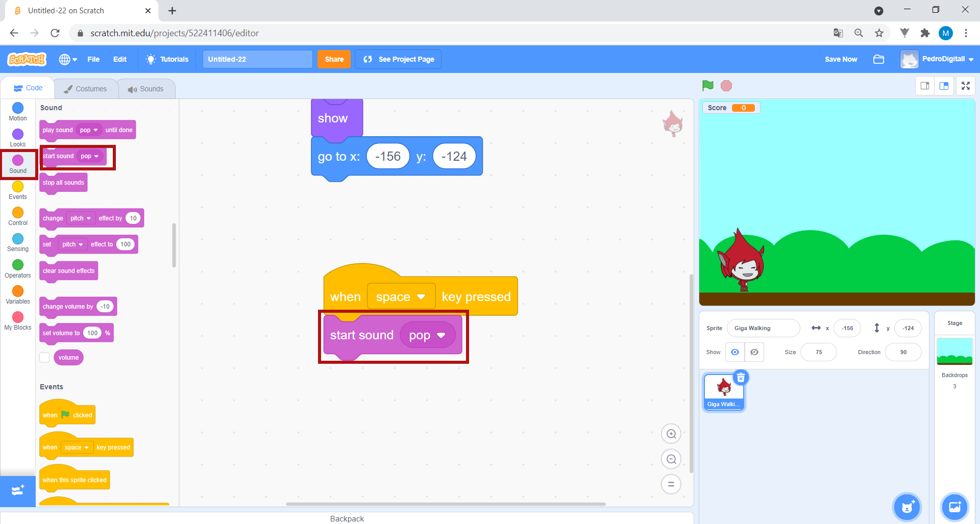Open the Looks block category

(18, 138)
